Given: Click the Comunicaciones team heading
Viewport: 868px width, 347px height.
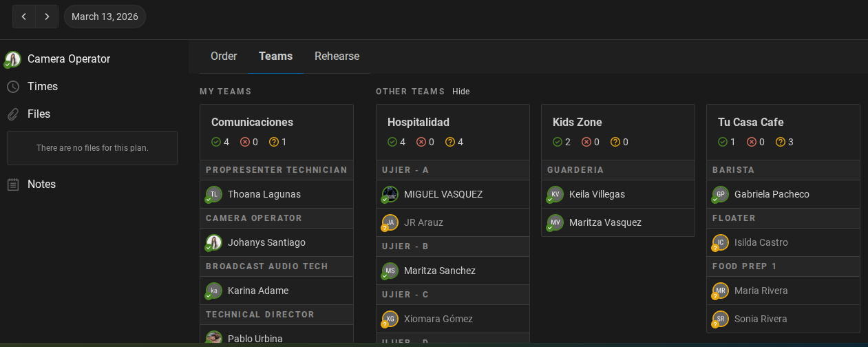Looking at the screenshot, I should coord(252,123).
